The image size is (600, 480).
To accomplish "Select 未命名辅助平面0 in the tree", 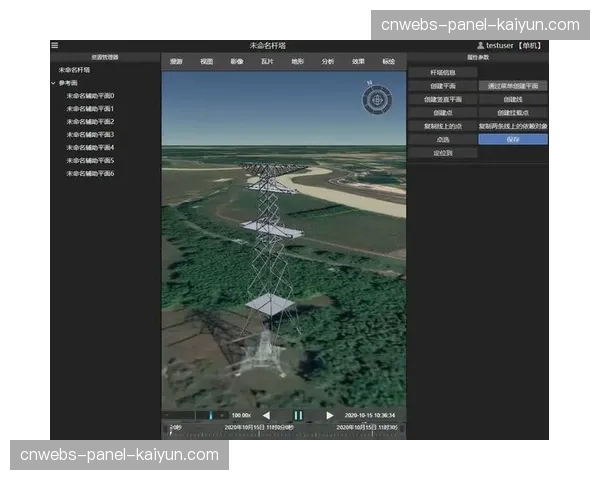I will (90, 96).
